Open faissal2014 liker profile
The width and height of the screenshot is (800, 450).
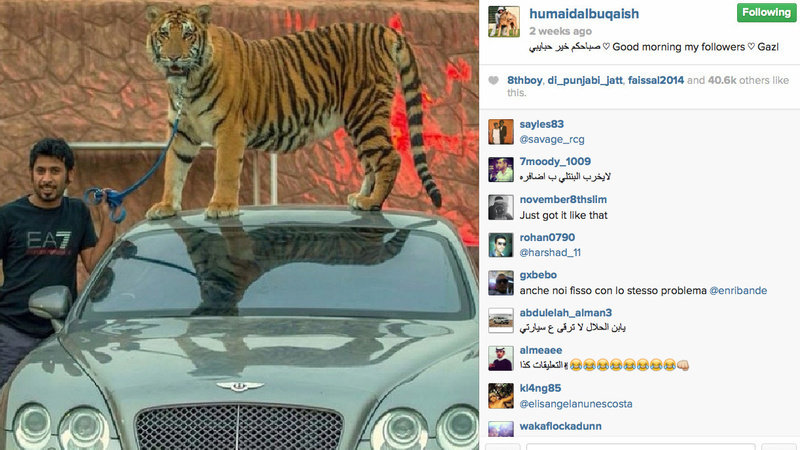656,80
